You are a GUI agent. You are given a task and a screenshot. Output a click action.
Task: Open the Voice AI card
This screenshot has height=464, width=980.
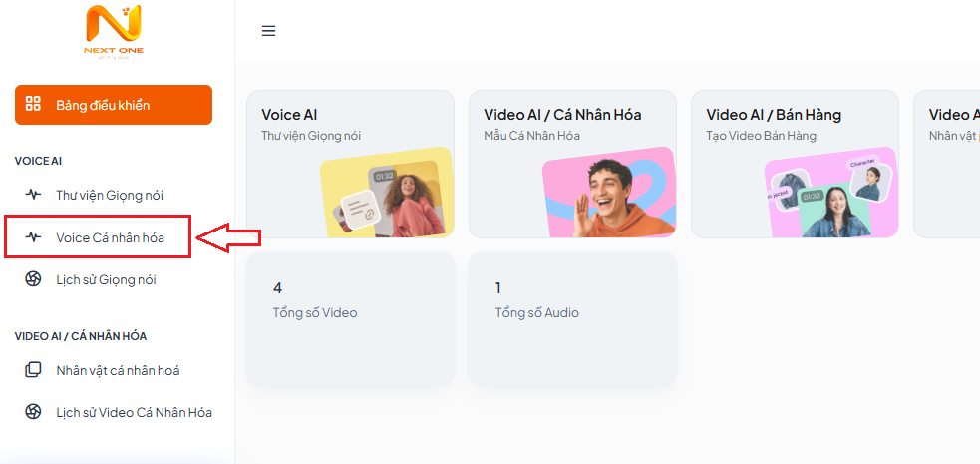coord(350,164)
